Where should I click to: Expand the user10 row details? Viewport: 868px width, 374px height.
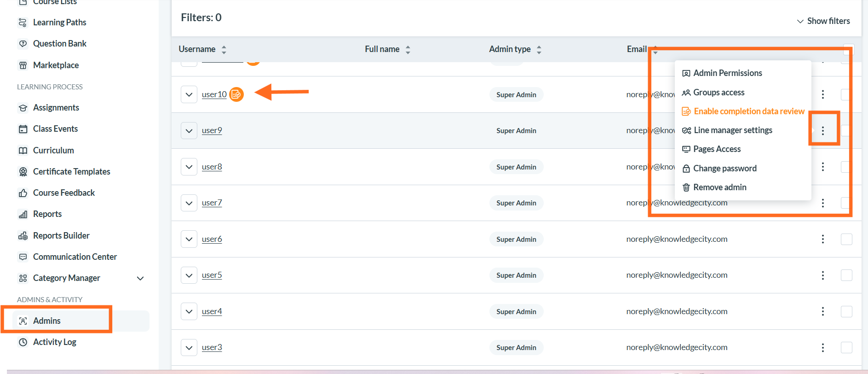click(189, 94)
